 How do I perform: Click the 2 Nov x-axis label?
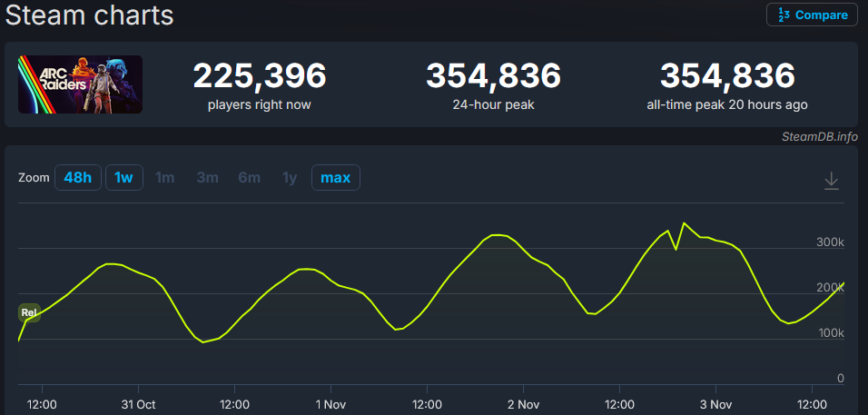(x=523, y=404)
